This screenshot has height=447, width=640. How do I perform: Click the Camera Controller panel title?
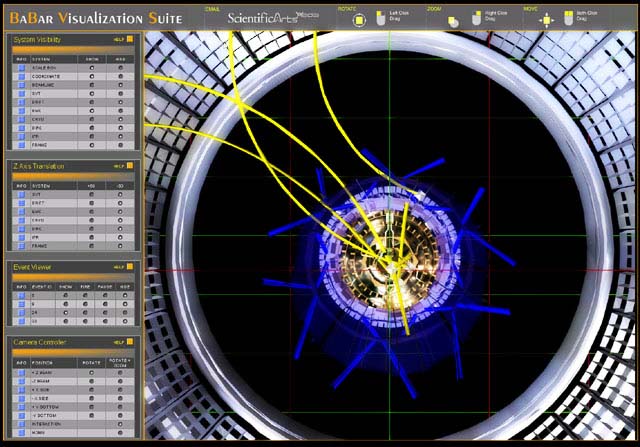[40, 342]
